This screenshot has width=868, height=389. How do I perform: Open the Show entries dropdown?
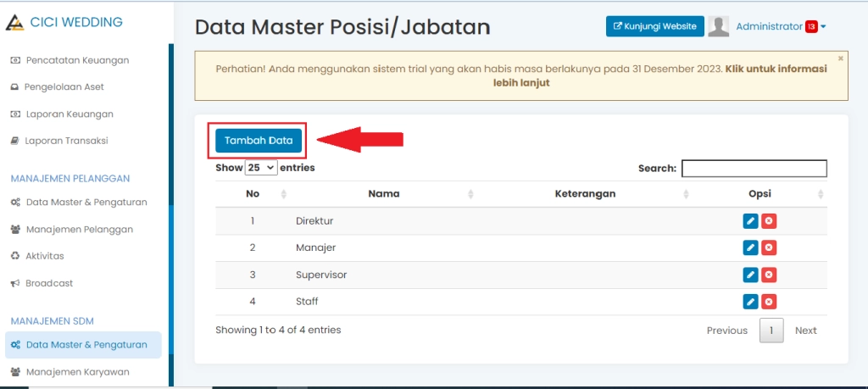(261, 168)
